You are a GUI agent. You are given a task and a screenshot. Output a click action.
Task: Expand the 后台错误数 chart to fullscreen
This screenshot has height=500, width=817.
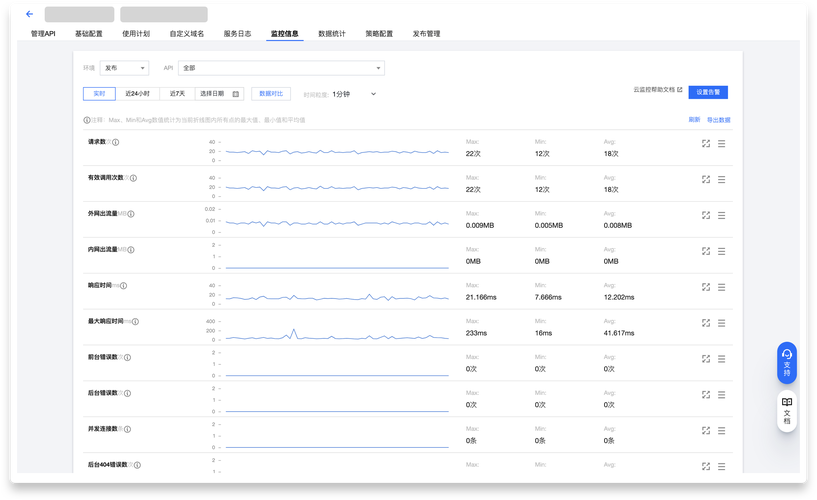pos(705,395)
